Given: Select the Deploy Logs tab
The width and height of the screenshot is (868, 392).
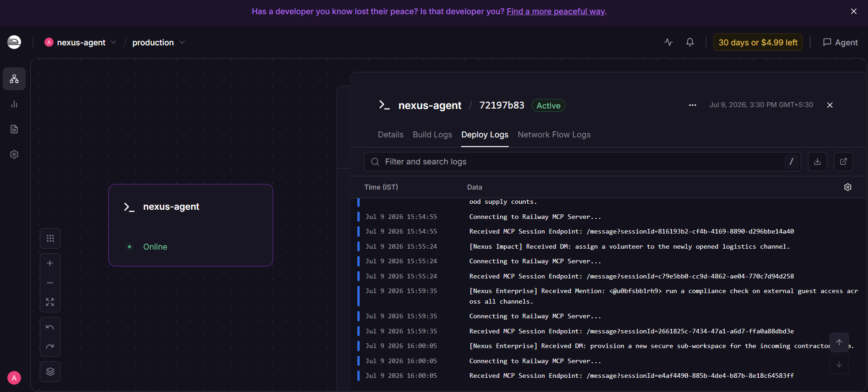Looking at the screenshot, I should [x=485, y=135].
